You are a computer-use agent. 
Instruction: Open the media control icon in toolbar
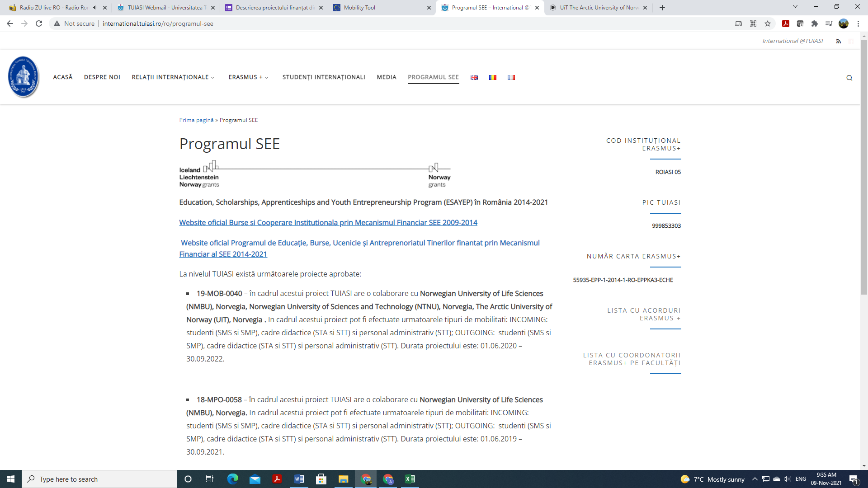[829, 23]
